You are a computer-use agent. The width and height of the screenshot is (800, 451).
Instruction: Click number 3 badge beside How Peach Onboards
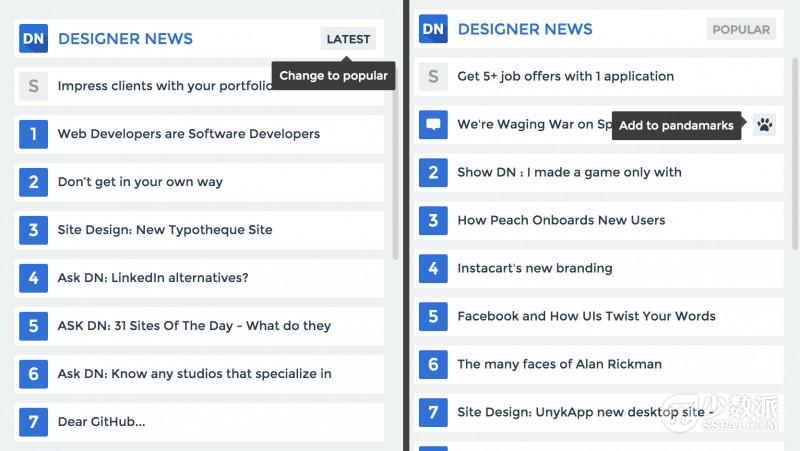click(433, 220)
